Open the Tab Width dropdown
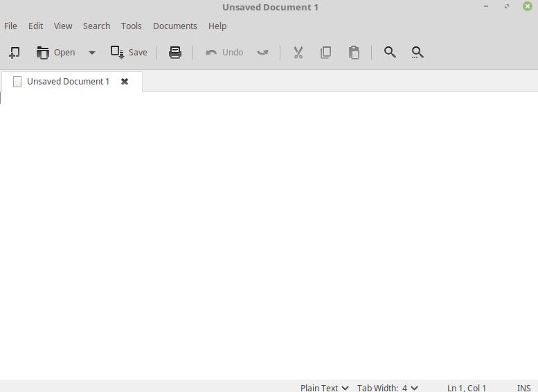538x392 pixels. tap(388, 388)
